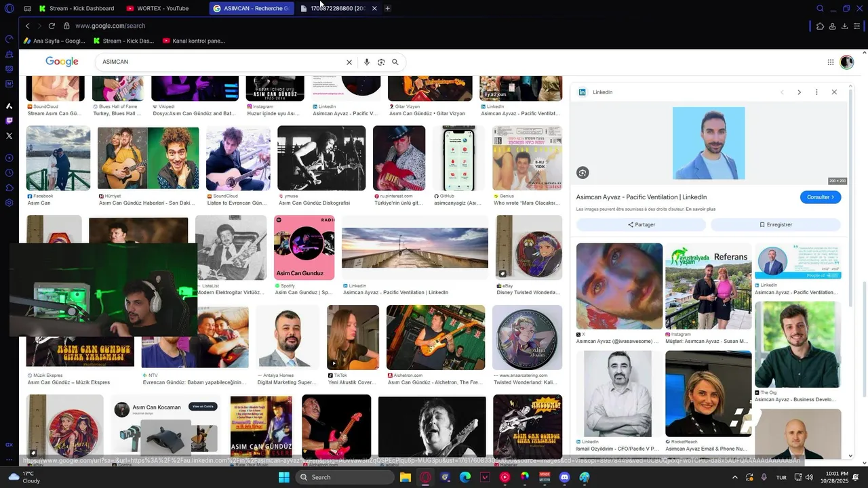
Task: Show hidden system tray icons
Action: 734,477
